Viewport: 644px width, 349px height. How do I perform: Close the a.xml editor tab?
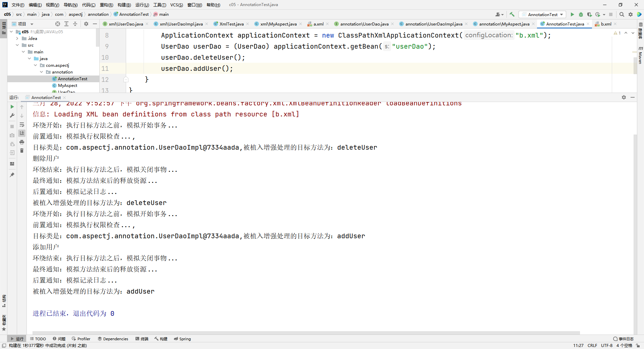coord(327,24)
